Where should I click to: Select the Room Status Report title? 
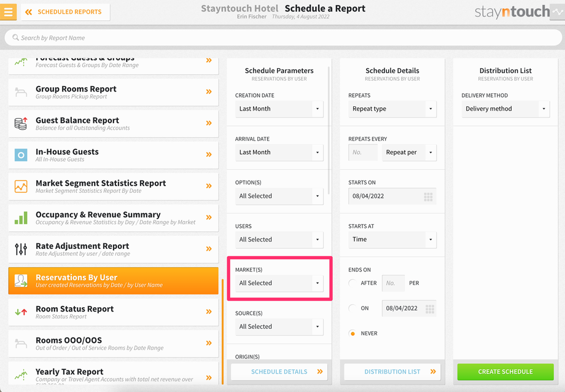pos(74,308)
